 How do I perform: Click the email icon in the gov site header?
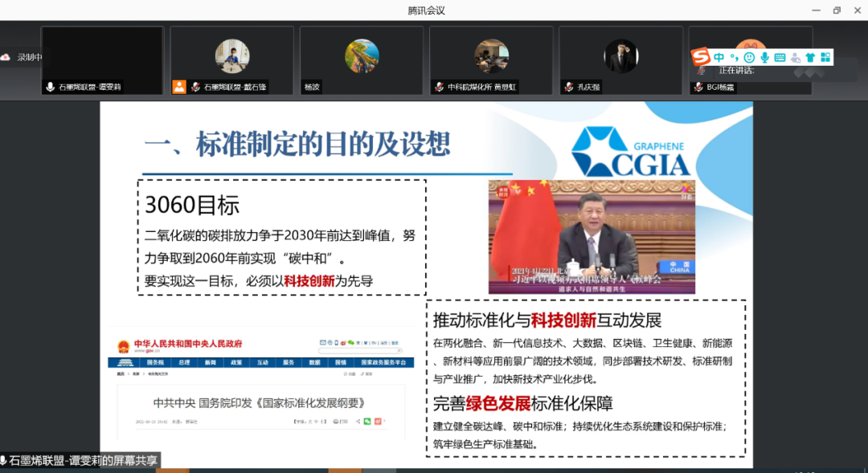click(x=321, y=342)
